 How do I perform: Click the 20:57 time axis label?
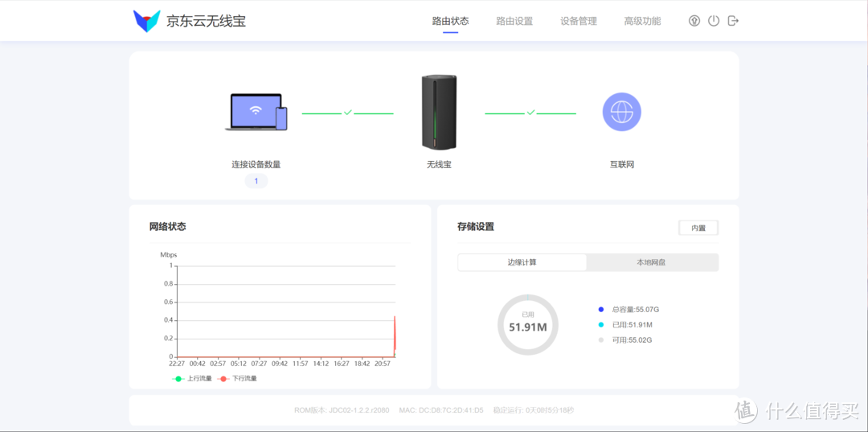(383, 364)
